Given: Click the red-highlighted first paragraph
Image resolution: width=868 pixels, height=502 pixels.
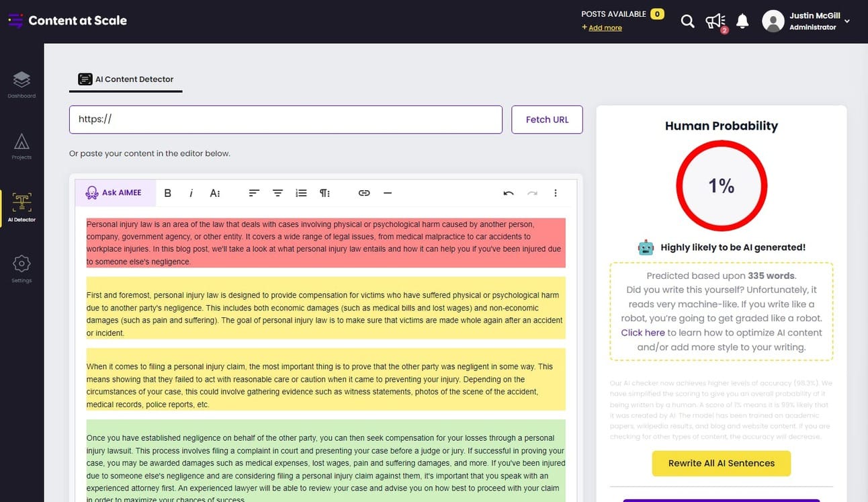Looking at the screenshot, I should point(326,243).
